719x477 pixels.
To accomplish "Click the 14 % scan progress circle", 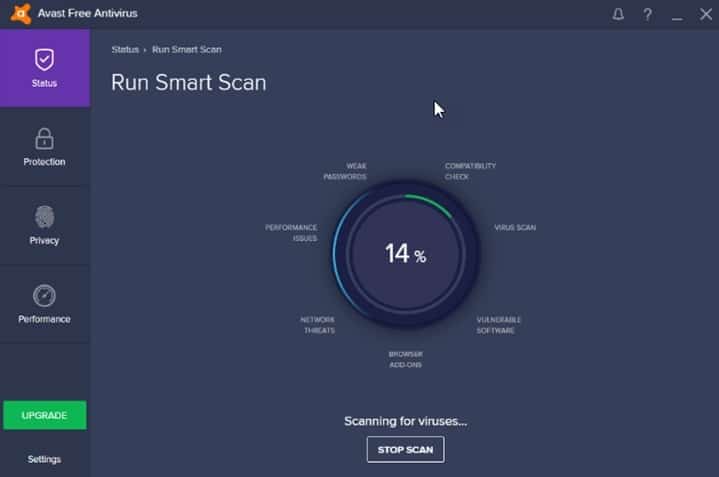I will [x=406, y=254].
